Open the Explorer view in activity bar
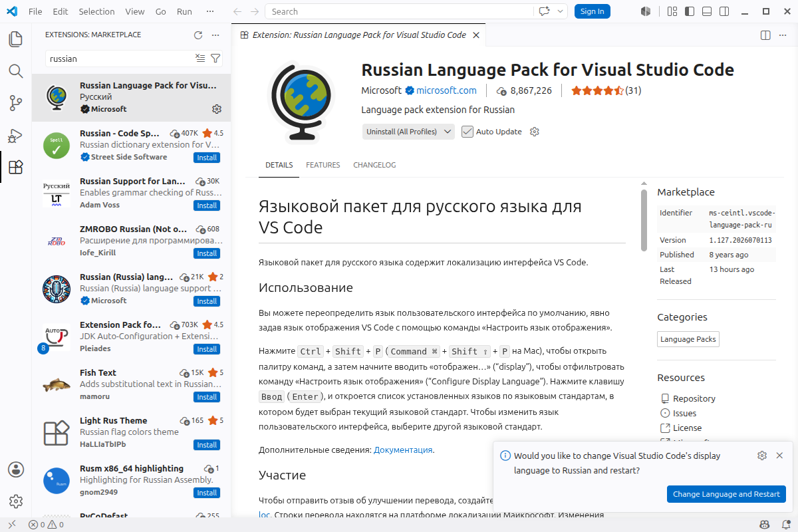 coord(16,39)
